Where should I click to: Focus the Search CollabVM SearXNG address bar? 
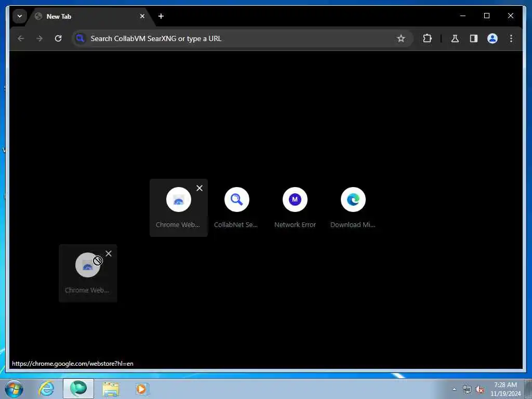point(242,38)
